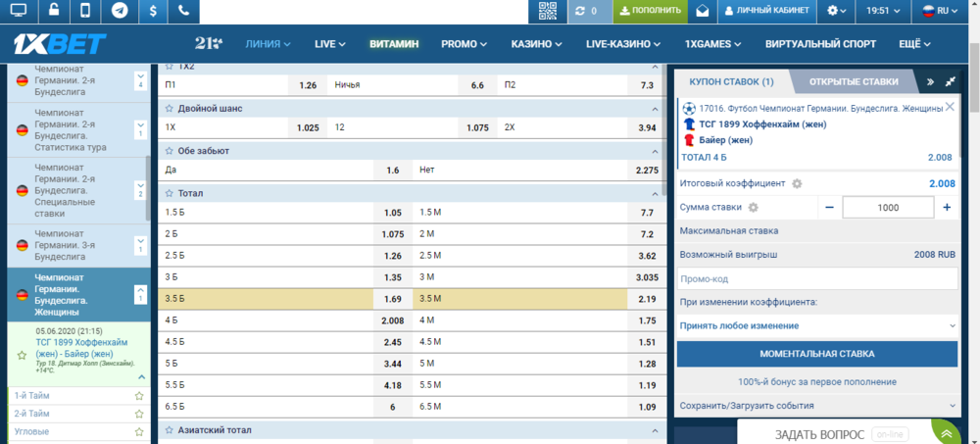Click the dollar payments icon
The height and width of the screenshot is (444, 980).
(x=153, y=11)
